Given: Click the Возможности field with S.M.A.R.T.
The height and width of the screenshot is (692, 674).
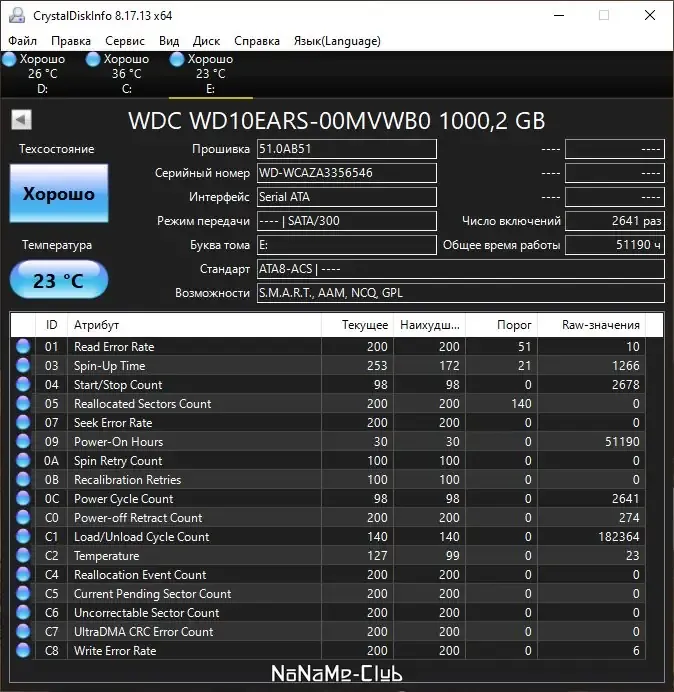Looking at the screenshot, I should (x=461, y=293).
